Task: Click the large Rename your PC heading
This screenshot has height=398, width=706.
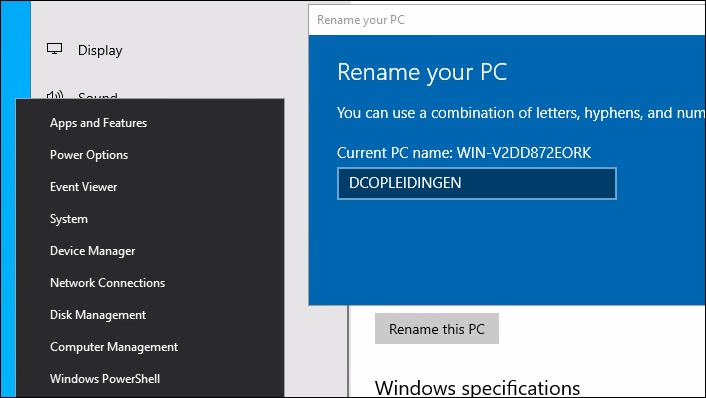Action: 422,72
